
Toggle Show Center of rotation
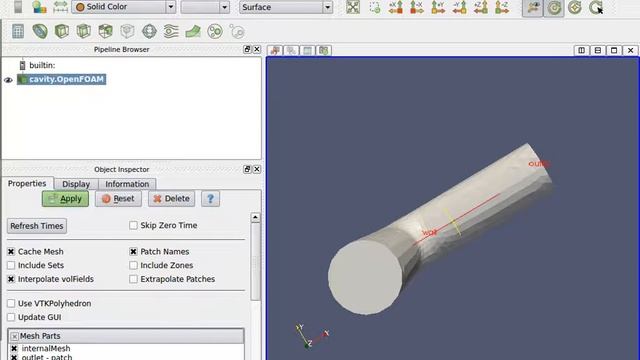click(x=554, y=8)
